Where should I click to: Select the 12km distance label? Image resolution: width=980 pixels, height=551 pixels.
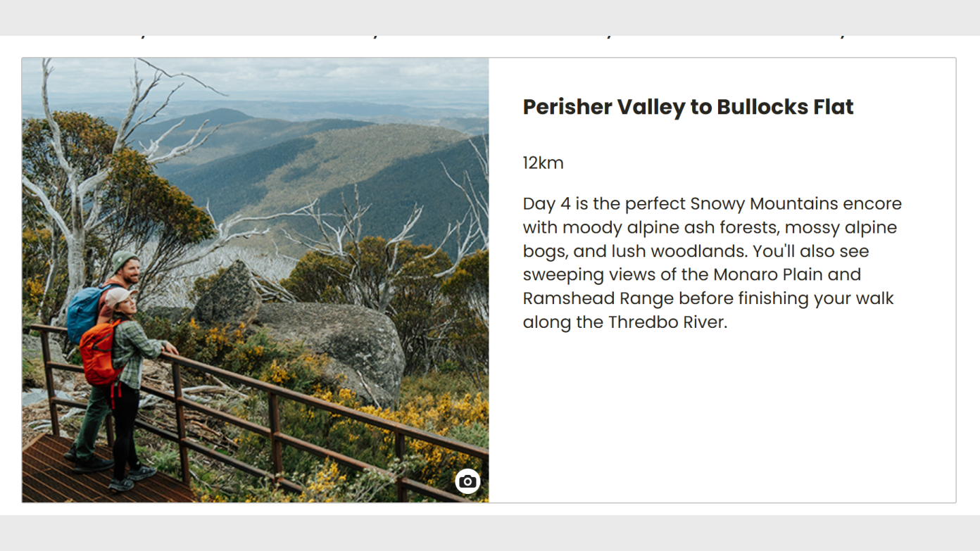(543, 163)
